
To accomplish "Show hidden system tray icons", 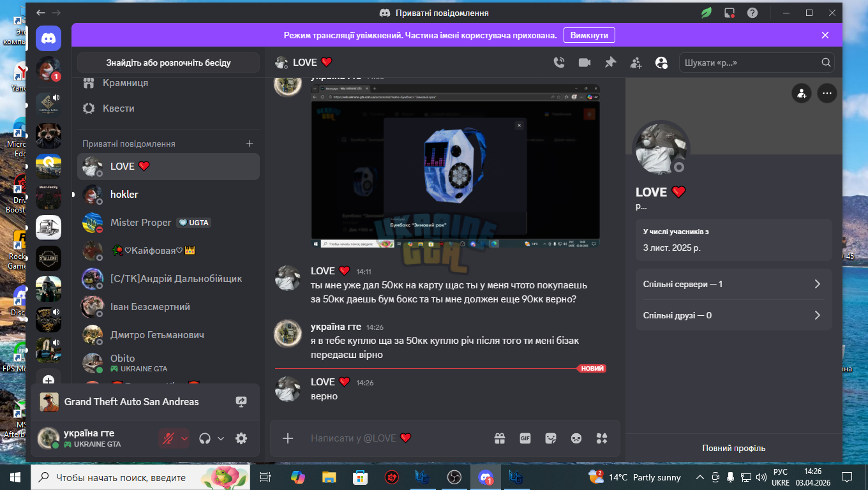I will [701, 477].
